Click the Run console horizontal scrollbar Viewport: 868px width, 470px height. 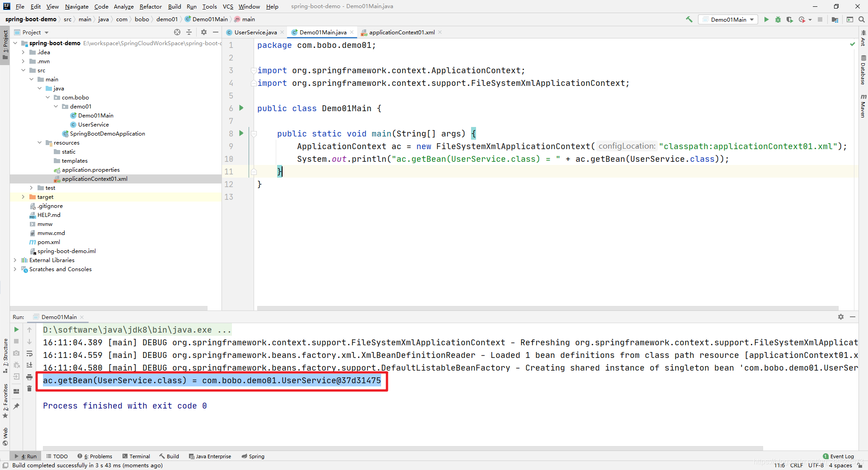click(x=403, y=448)
